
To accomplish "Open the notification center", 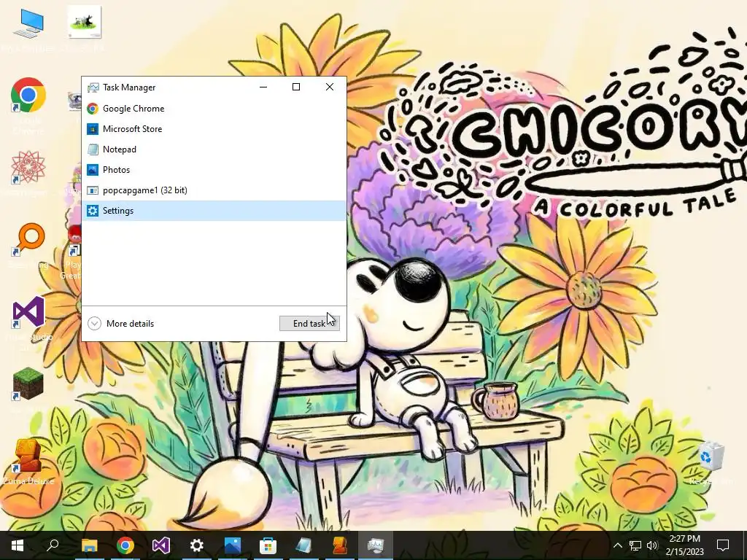I will (x=723, y=545).
